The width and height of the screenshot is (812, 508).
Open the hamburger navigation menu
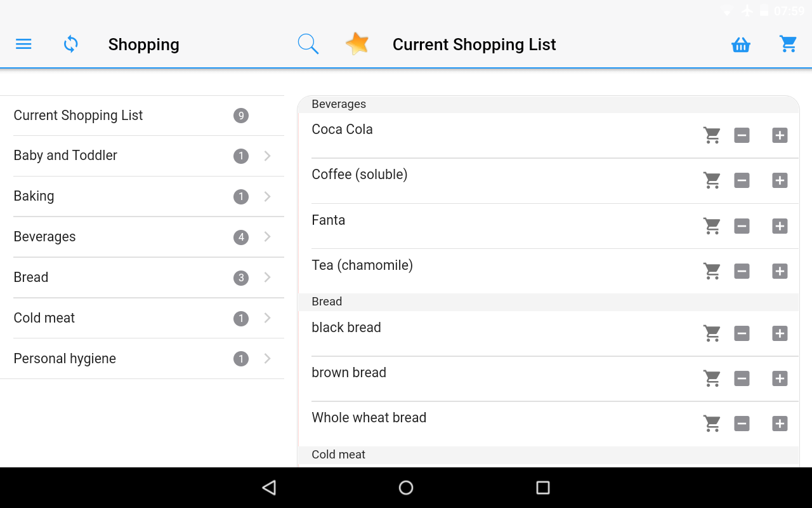[x=23, y=44]
